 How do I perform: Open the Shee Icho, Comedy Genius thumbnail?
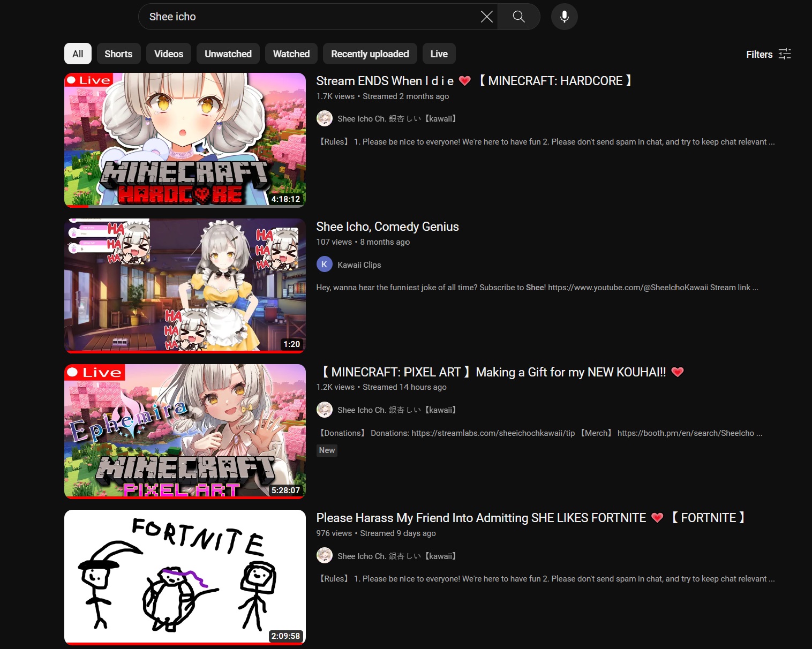(x=185, y=286)
